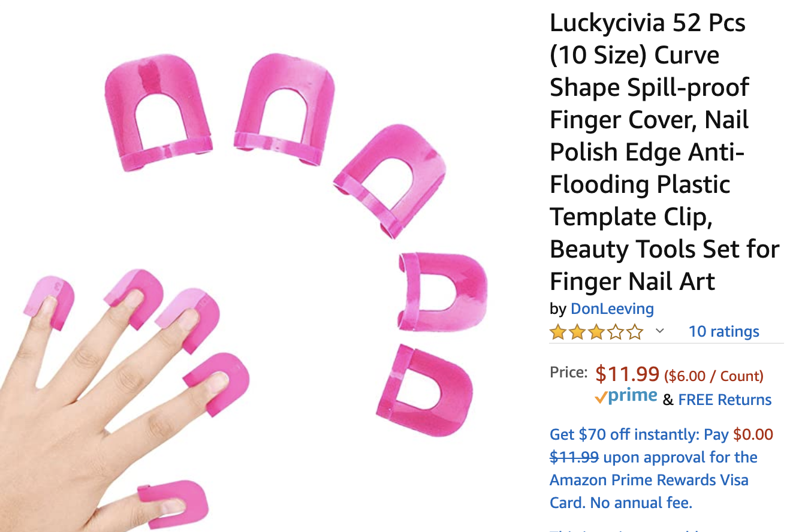Click the product title text
Screen dimensions: 802x532
(665, 152)
